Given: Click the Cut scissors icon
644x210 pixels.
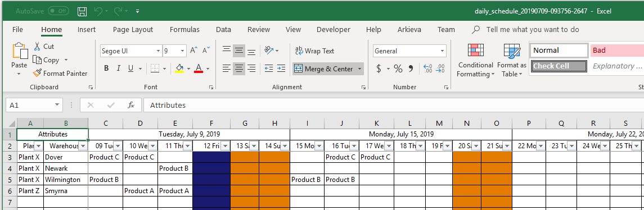Looking at the screenshot, I should coord(37,47).
